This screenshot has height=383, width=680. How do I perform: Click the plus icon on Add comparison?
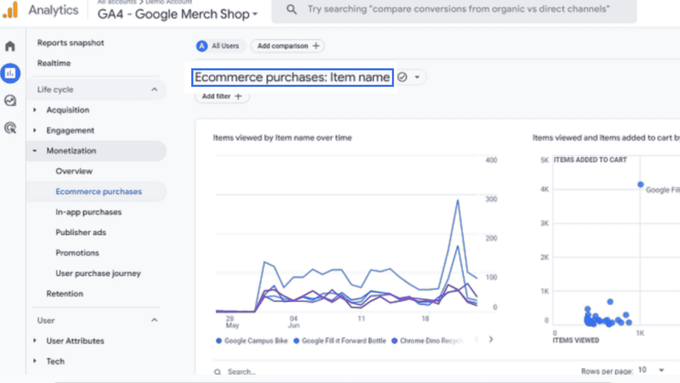[316, 46]
